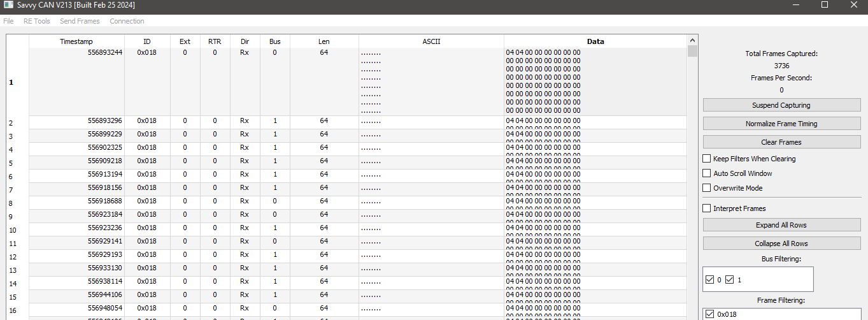Enable Keep Filters When Clearing checkbox

(x=707, y=159)
